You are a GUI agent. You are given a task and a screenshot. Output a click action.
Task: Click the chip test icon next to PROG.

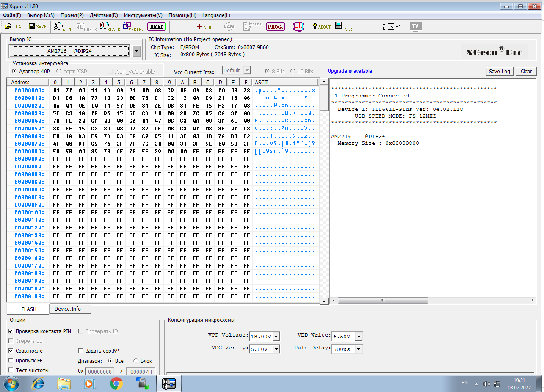click(x=299, y=27)
